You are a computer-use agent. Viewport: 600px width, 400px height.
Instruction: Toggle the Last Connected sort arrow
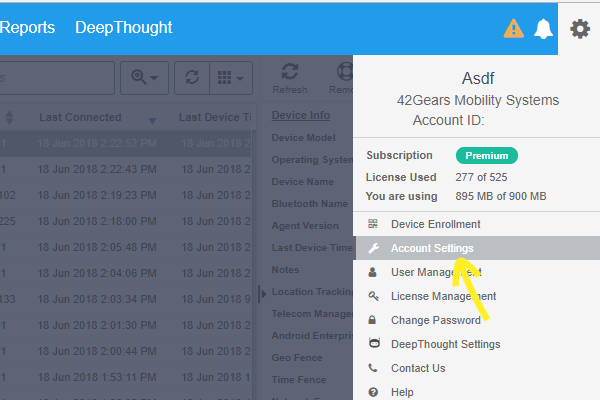pos(152,121)
